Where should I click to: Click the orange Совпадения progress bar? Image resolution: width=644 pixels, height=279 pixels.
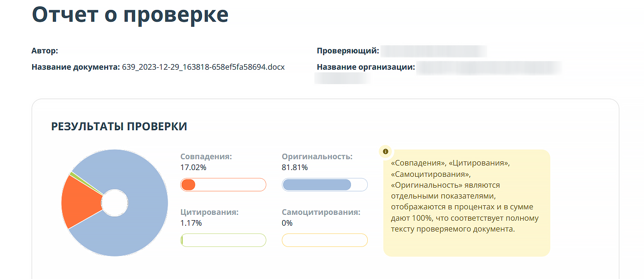click(223, 184)
